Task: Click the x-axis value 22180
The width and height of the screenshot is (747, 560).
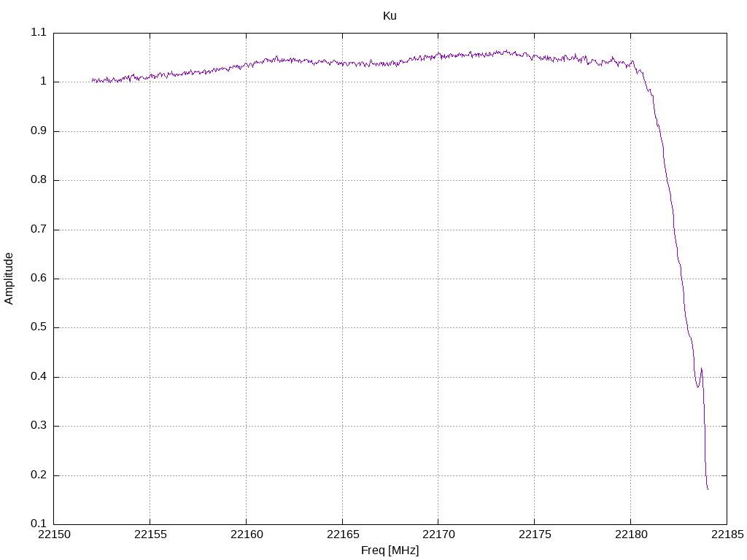Action: click(x=631, y=534)
